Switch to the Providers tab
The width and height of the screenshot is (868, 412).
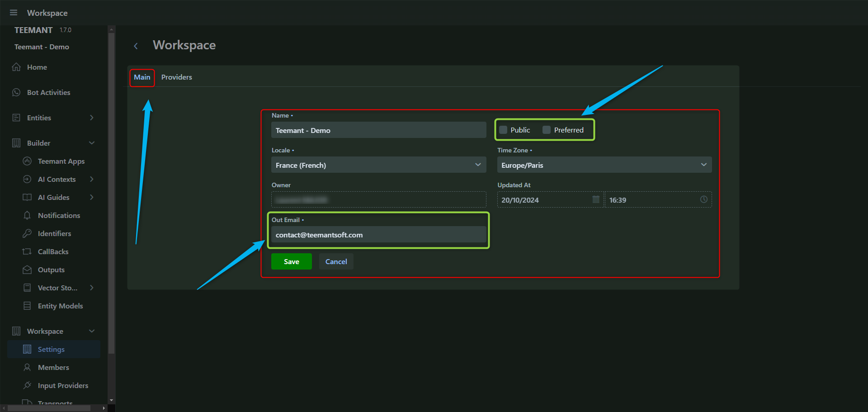click(x=177, y=77)
